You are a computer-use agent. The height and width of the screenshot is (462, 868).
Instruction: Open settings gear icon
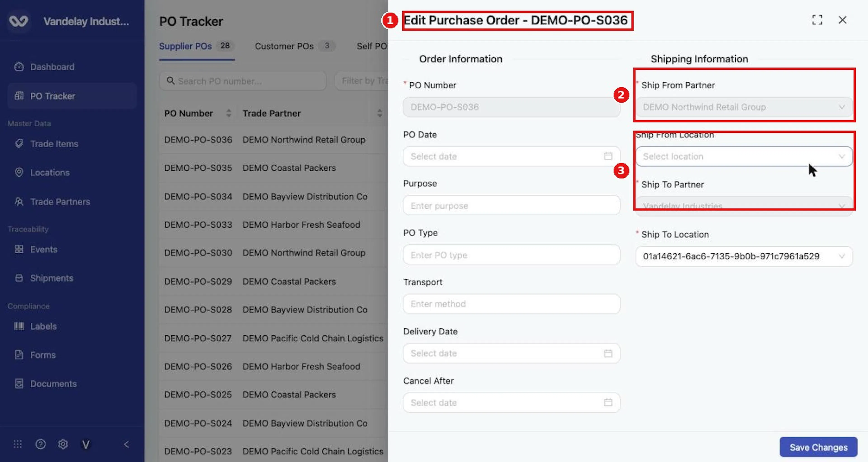pyautogui.click(x=63, y=444)
